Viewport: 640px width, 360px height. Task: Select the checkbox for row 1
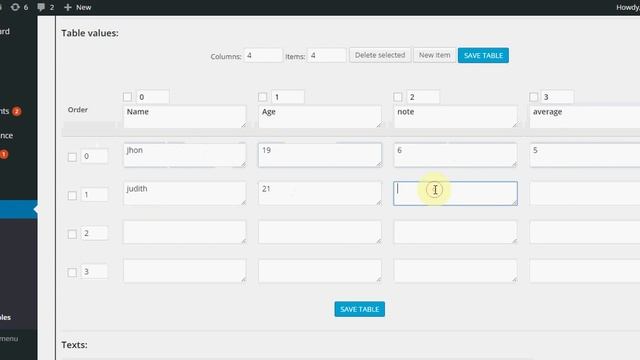coord(72,196)
